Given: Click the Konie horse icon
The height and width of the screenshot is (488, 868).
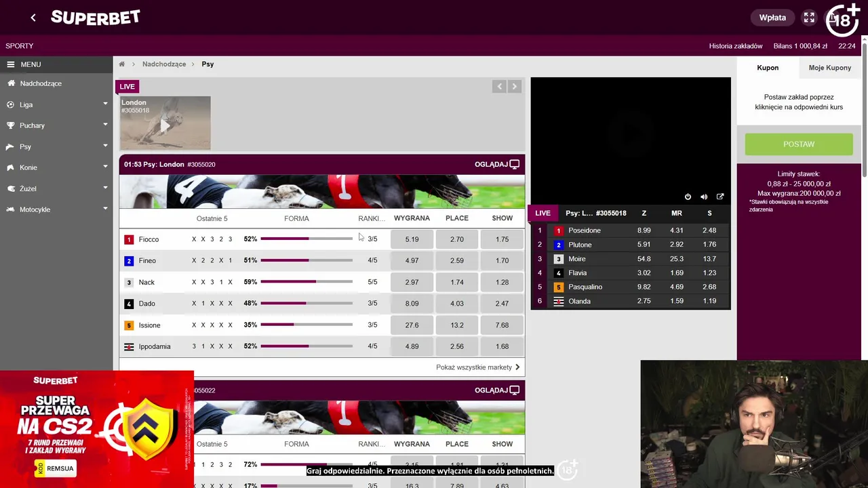Looking at the screenshot, I should point(11,167).
